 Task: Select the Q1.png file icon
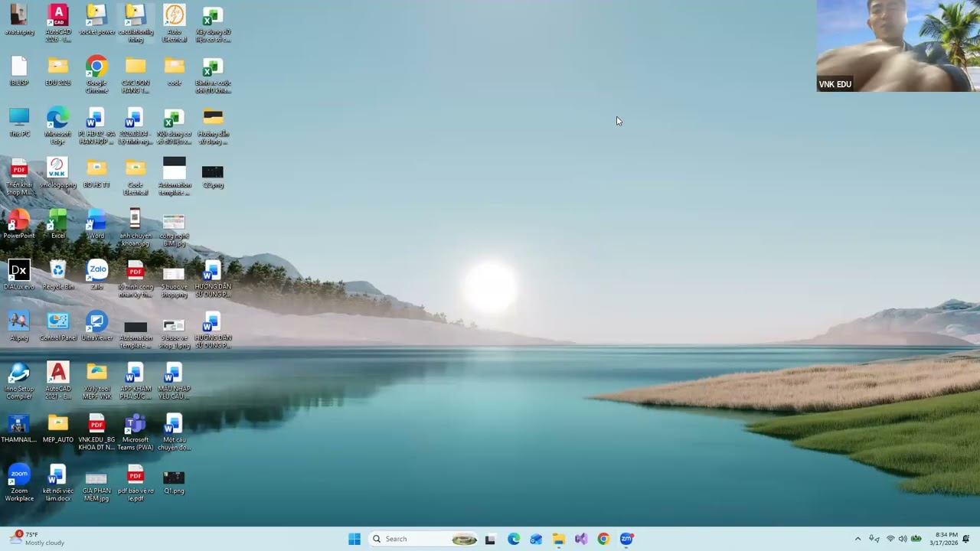174,481
